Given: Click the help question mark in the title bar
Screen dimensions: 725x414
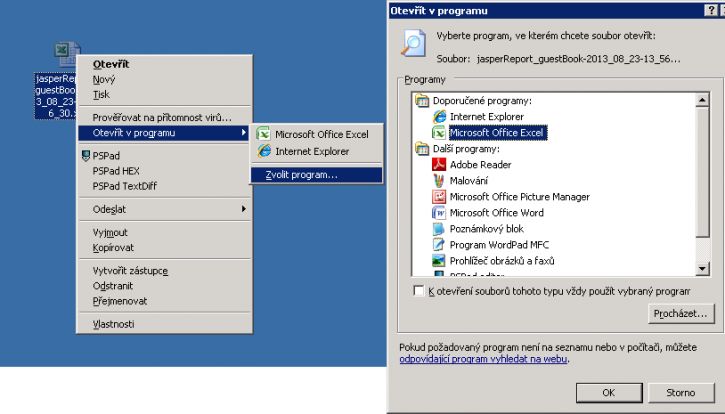Looking at the screenshot, I should click(711, 10).
